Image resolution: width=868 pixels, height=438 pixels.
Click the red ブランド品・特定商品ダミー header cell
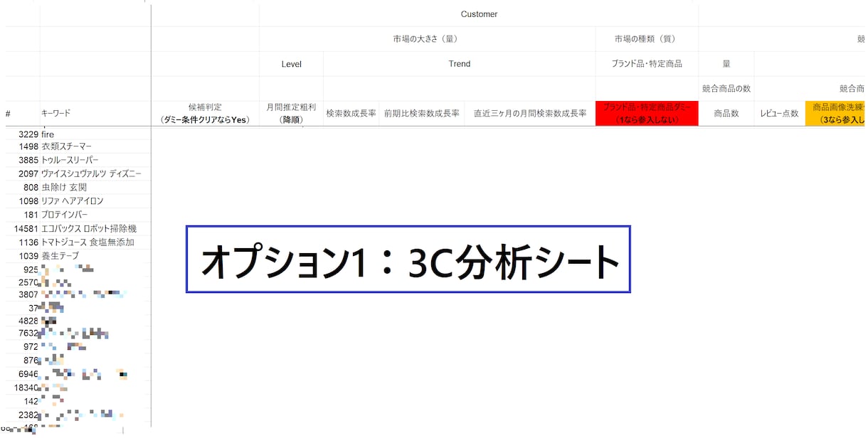coord(647,114)
